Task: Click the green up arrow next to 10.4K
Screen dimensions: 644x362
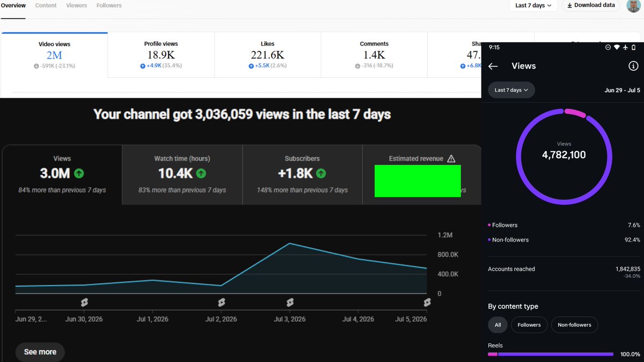Action: pos(201,173)
